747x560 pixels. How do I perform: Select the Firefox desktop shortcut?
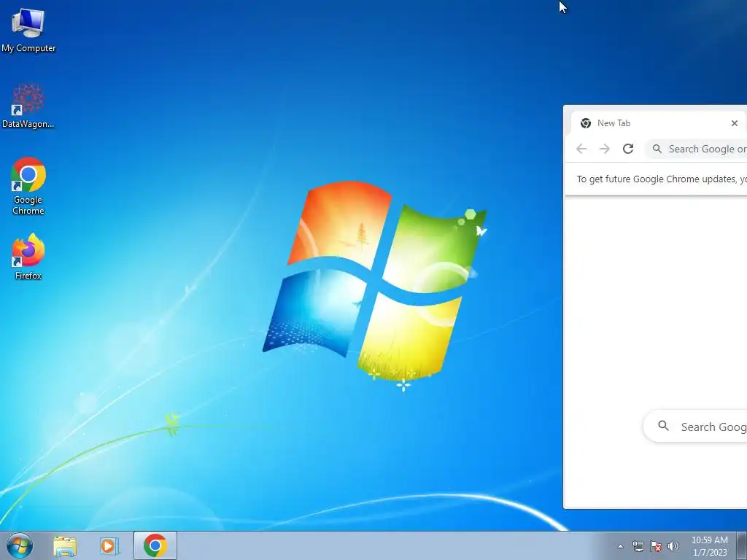28,256
